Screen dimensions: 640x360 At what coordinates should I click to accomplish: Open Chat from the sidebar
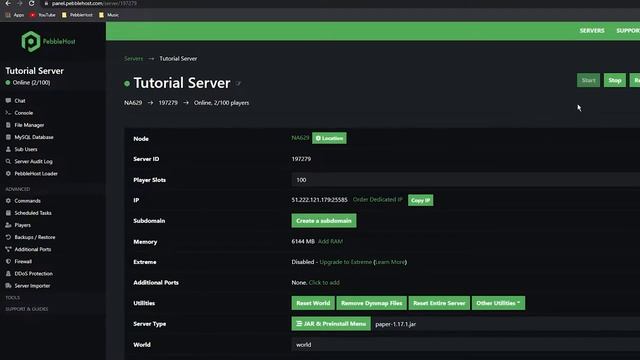click(20, 100)
